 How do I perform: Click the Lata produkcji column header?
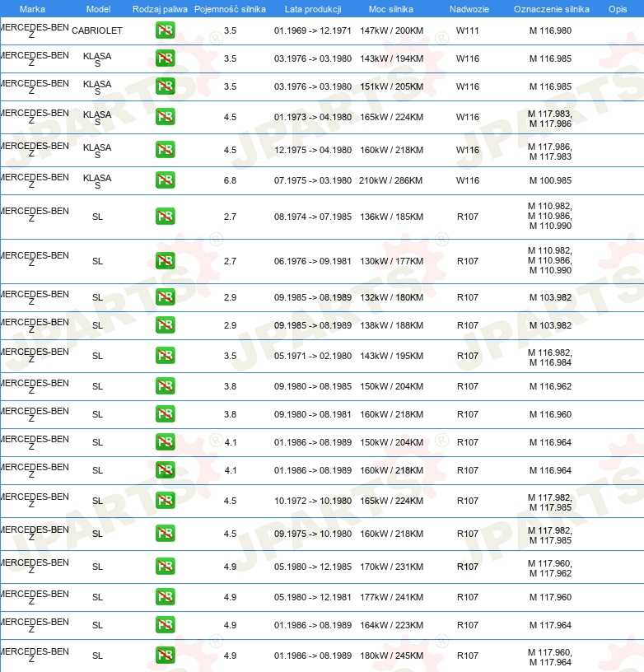pos(313,9)
